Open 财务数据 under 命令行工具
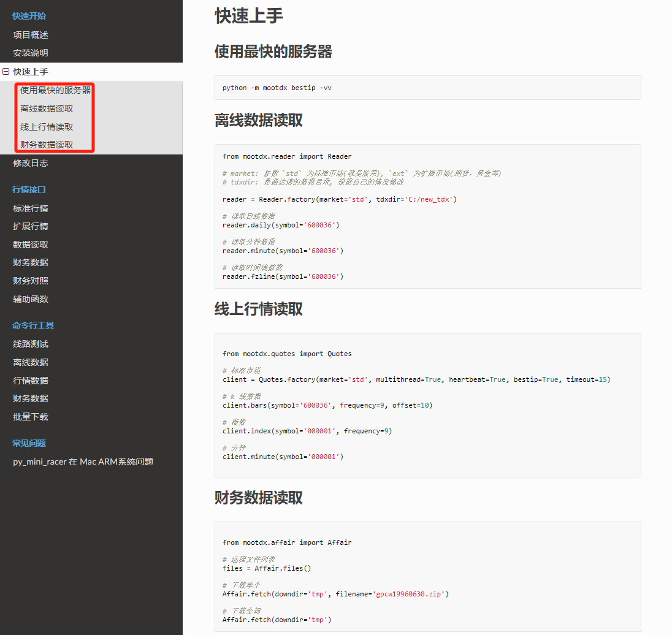This screenshot has height=635, width=672. [x=31, y=398]
